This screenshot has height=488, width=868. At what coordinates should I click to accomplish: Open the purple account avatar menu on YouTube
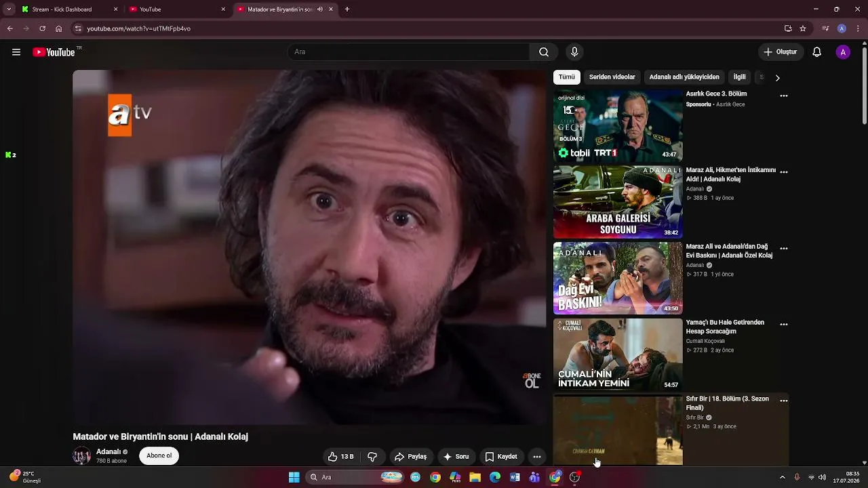(843, 52)
